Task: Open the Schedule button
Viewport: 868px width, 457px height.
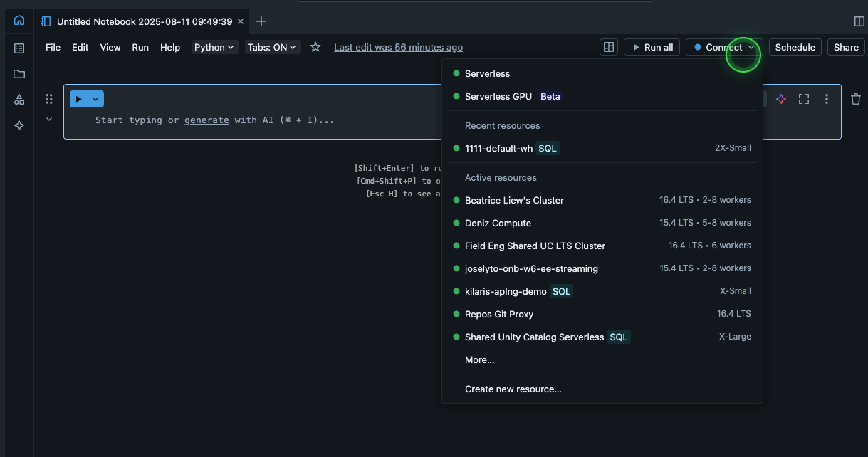Action: (x=795, y=47)
